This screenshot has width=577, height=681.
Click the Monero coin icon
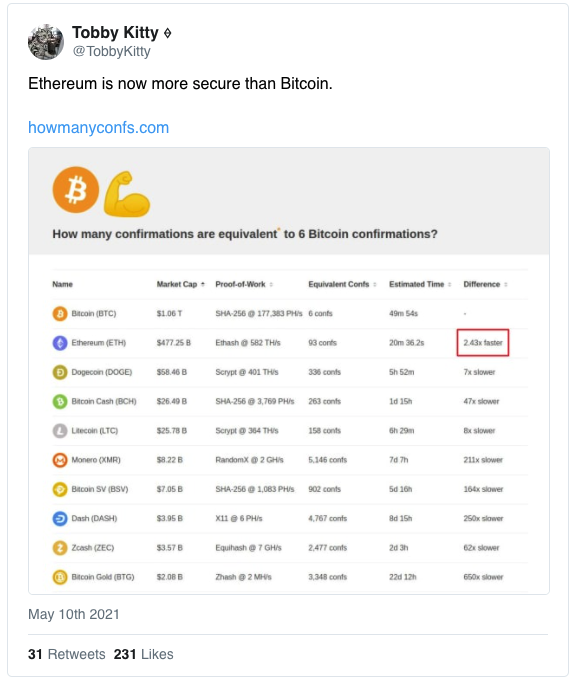point(60,460)
